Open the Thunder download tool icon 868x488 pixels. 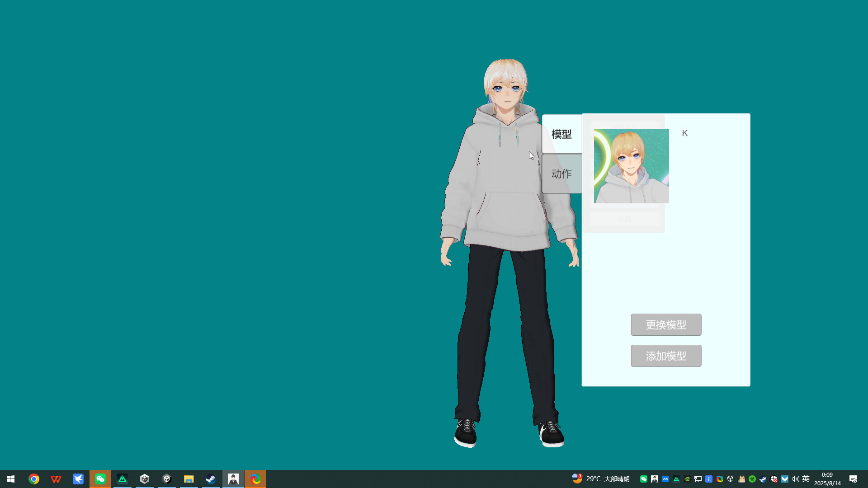point(78,479)
